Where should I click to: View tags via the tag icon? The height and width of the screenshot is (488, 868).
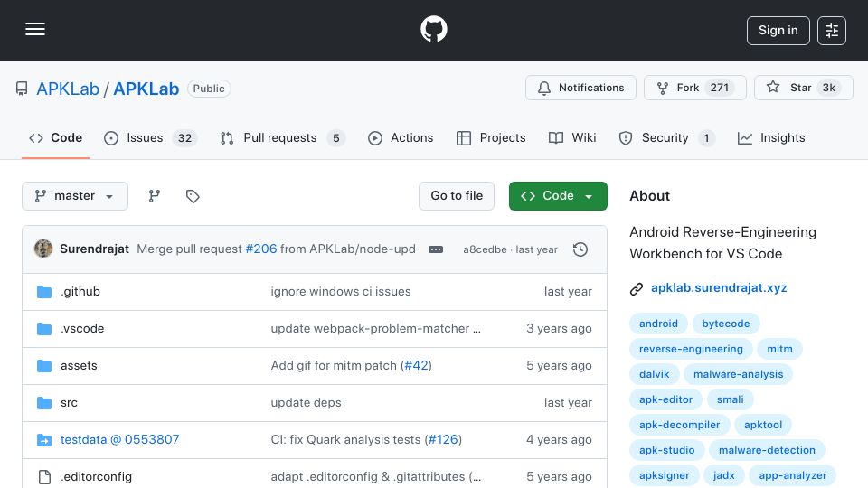click(193, 196)
